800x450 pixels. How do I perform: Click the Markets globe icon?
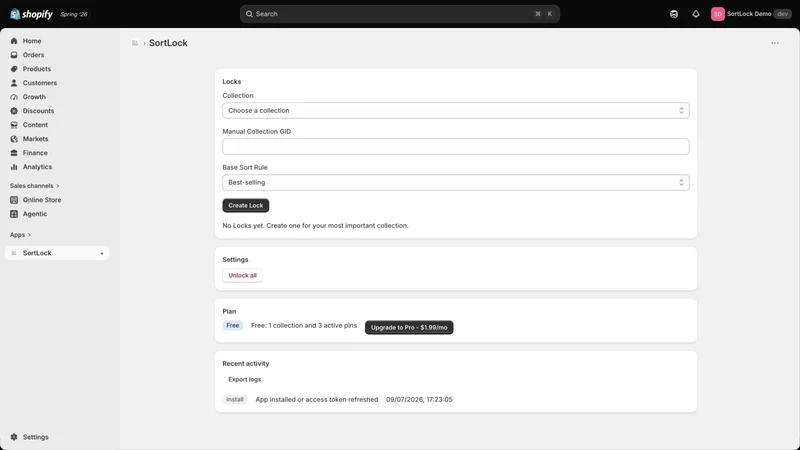(14, 139)
